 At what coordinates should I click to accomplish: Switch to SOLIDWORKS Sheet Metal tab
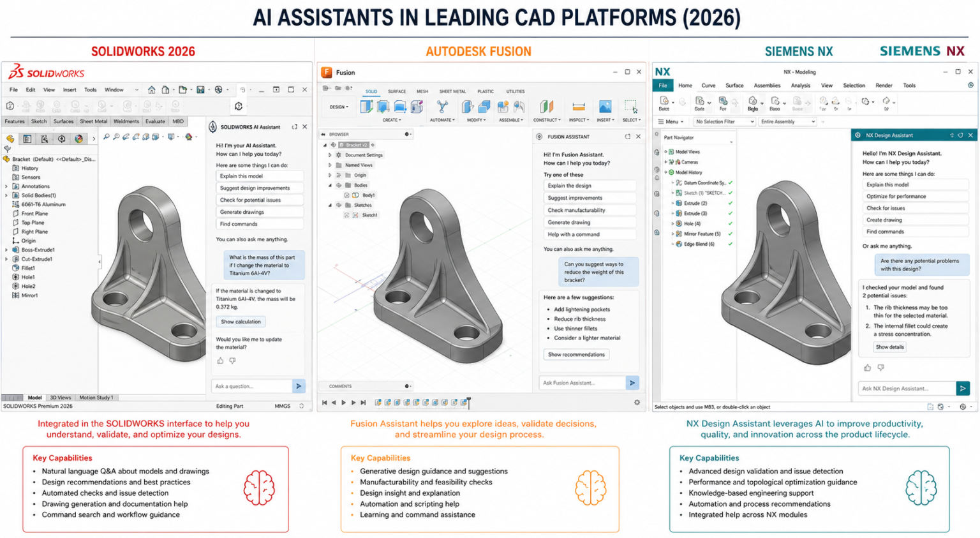click(x=93, y=121)
